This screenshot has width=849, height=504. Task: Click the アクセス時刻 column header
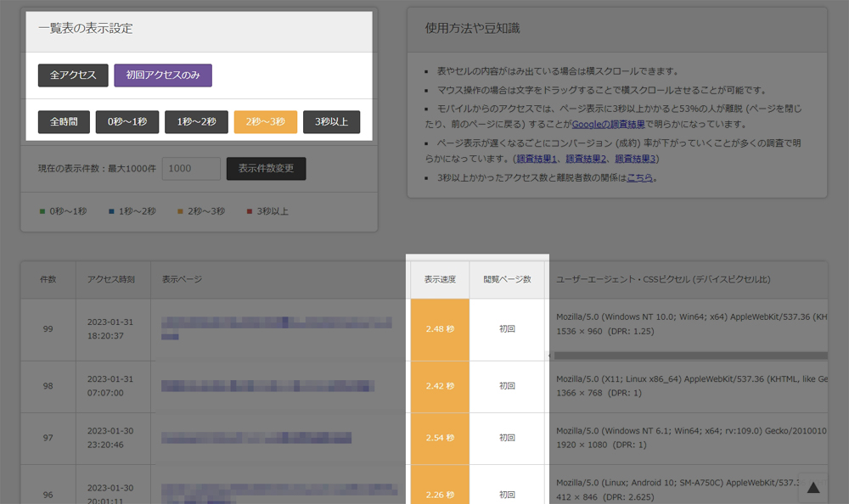pyautogui.click(x=111, y=279)
